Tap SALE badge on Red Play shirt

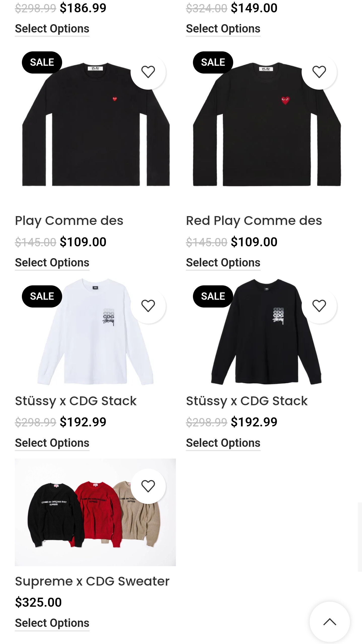pyautogui.click(x=213, y=62)
